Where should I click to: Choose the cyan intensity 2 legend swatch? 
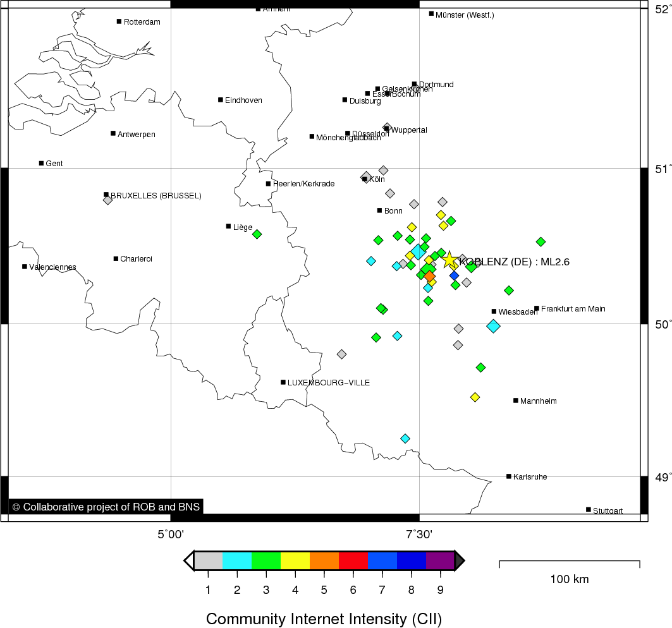pyautogui.click(x=237, y=560)
